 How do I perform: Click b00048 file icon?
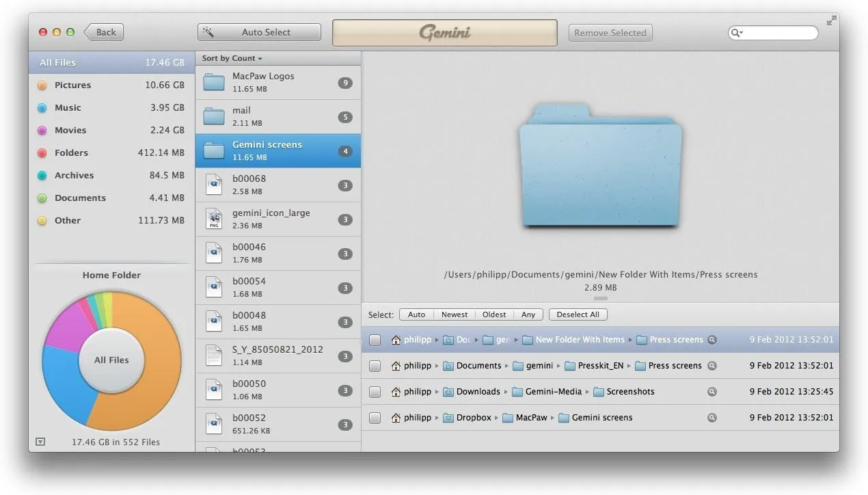tap(214, 322)
